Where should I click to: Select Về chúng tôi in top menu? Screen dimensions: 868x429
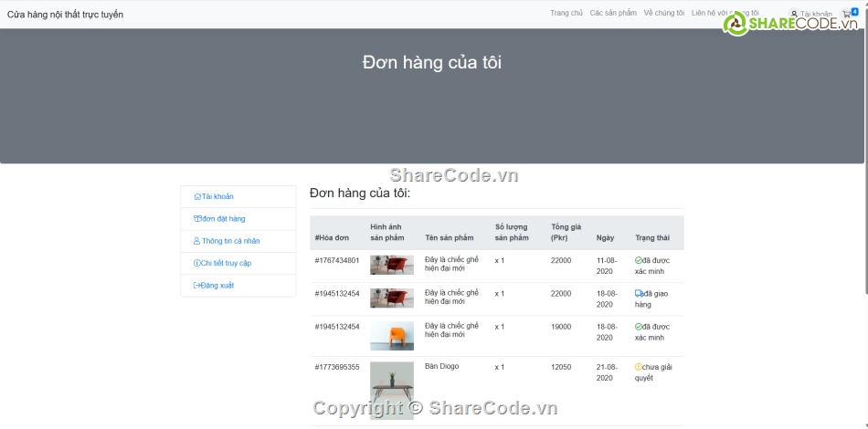pyautogui.click(x=663, y=14)
